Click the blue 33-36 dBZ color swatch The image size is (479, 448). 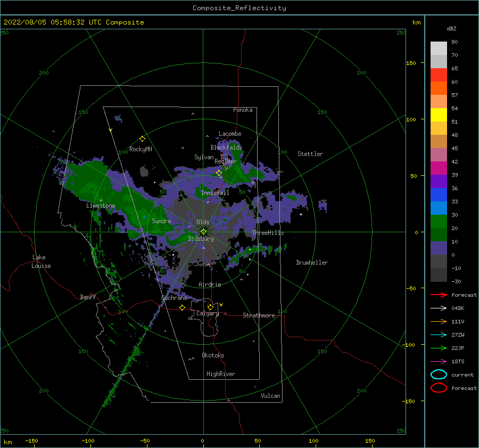click(x=439, y=194)
